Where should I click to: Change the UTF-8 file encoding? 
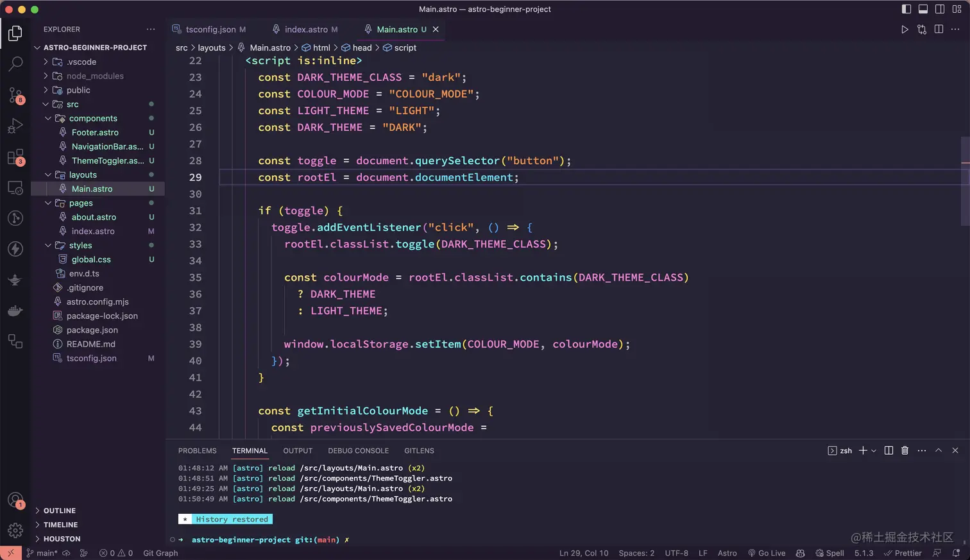(676, 553)
